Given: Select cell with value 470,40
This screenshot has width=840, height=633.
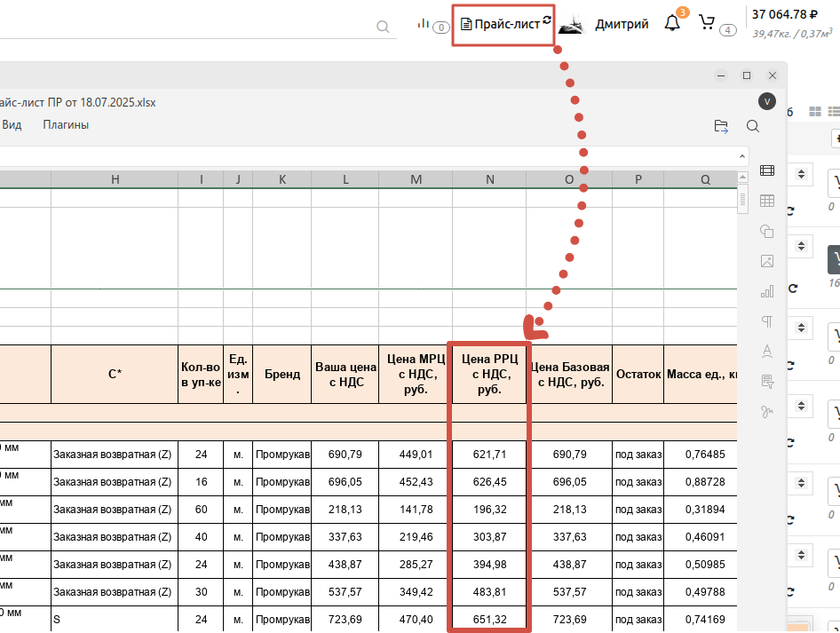Looking at the screenshot, I should tap(416, 619).
